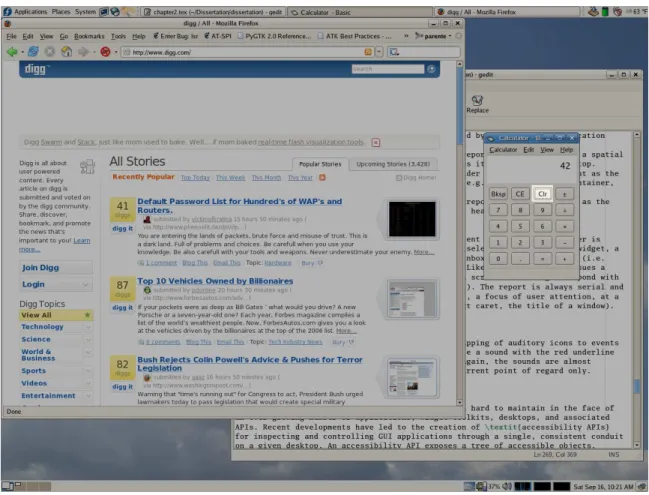Close the Digg Swarm announcement banner
The height and width of the screenshot is (495, 649).
tap(376, 142)
